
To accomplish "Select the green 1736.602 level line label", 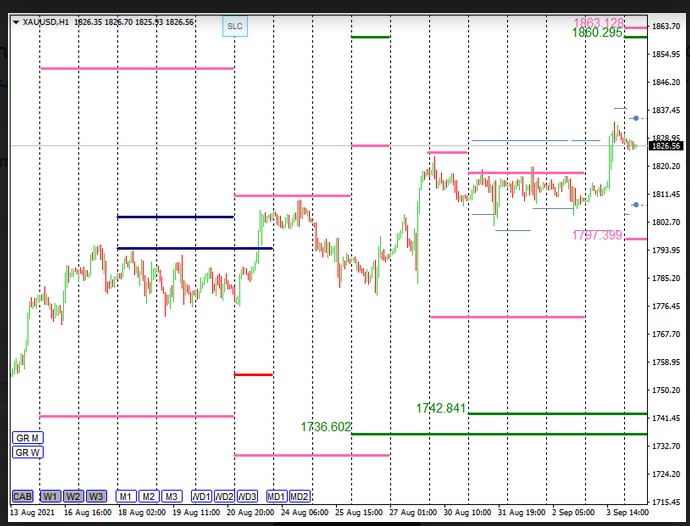I will tap(326, 427).
